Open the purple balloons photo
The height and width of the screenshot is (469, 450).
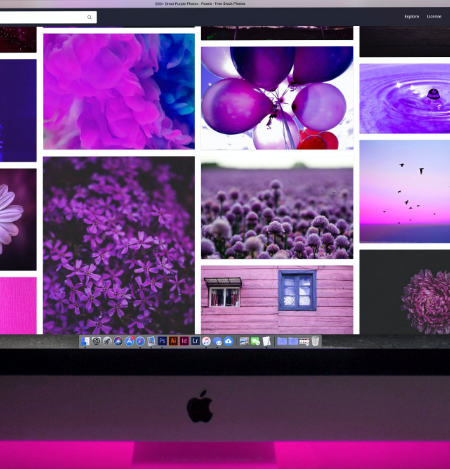[277, 98]
